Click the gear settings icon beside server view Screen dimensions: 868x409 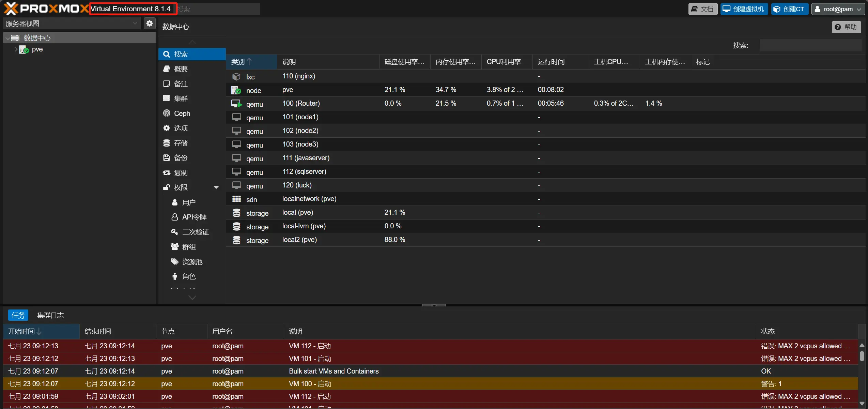[149, 24]
